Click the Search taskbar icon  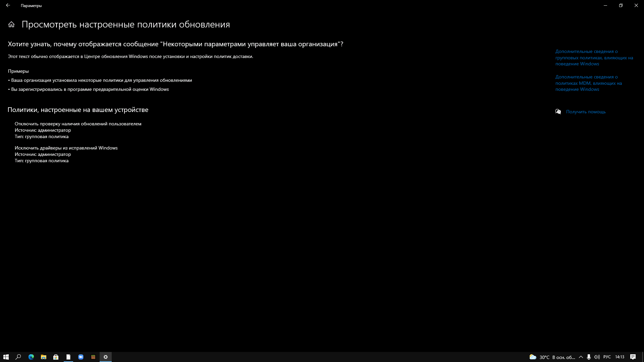tap(18, 357)
